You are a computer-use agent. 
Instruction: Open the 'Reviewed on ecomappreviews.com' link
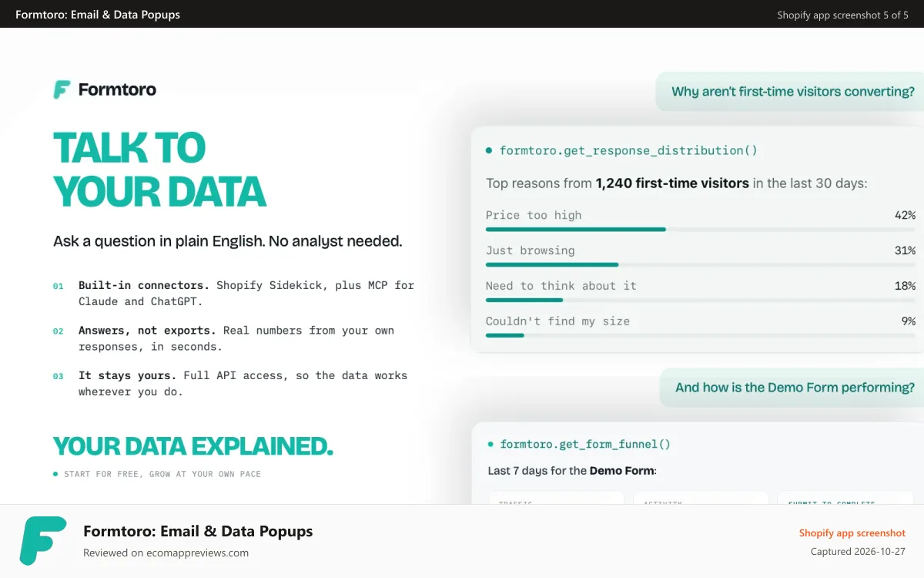pos(166,553)
